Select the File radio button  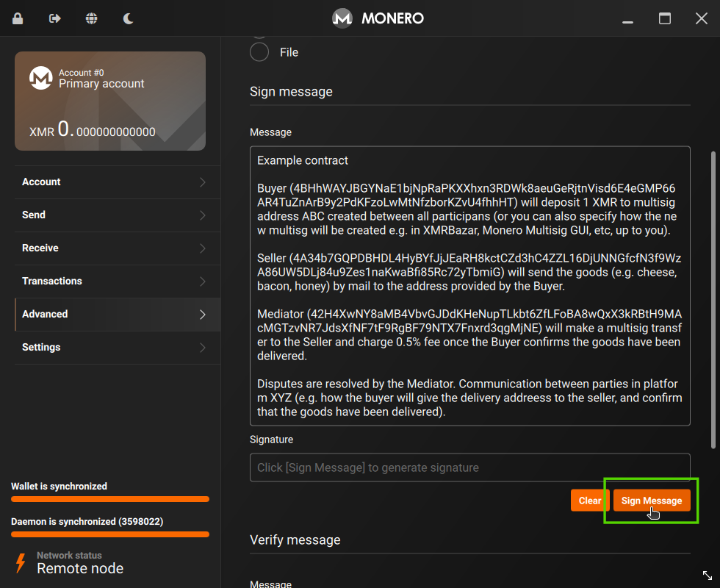(259, 51)
